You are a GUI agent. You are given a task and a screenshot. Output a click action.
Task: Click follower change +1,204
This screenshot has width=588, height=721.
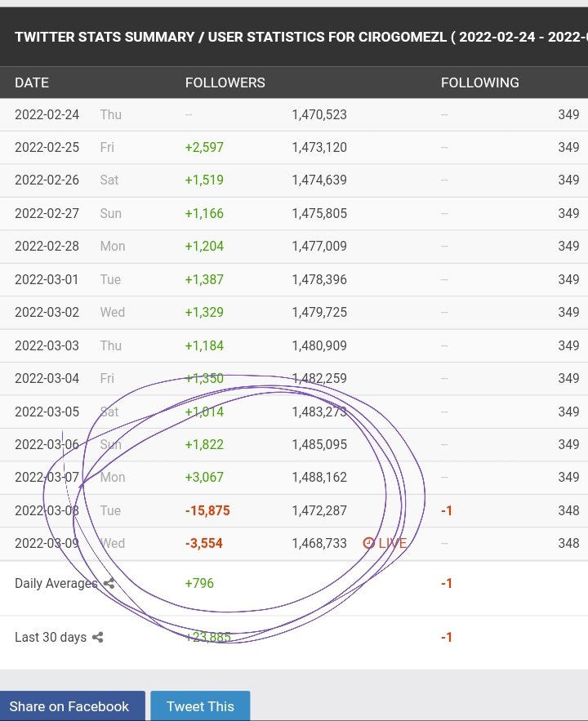tap(204, 246)
